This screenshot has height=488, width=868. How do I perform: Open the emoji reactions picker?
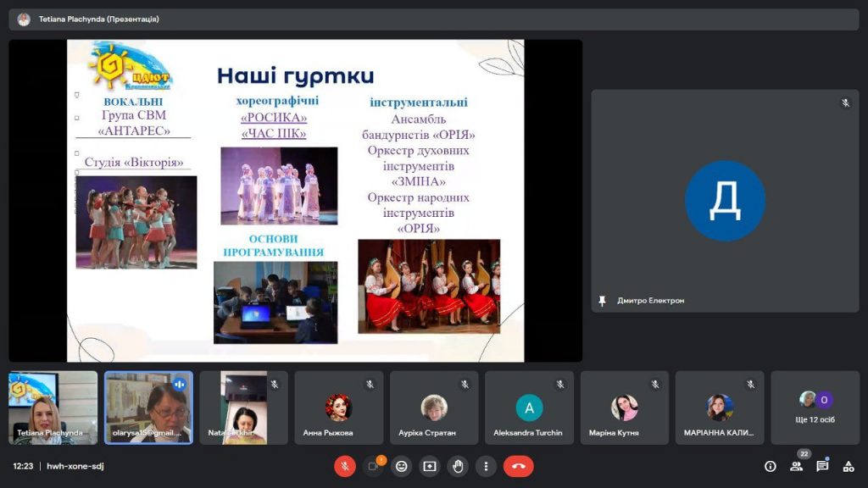[x=402, y=466]
